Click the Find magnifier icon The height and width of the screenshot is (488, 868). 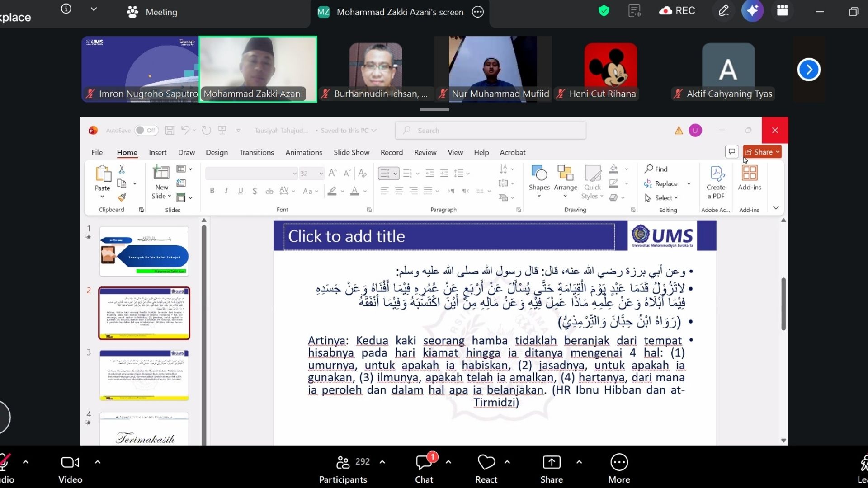649,169
